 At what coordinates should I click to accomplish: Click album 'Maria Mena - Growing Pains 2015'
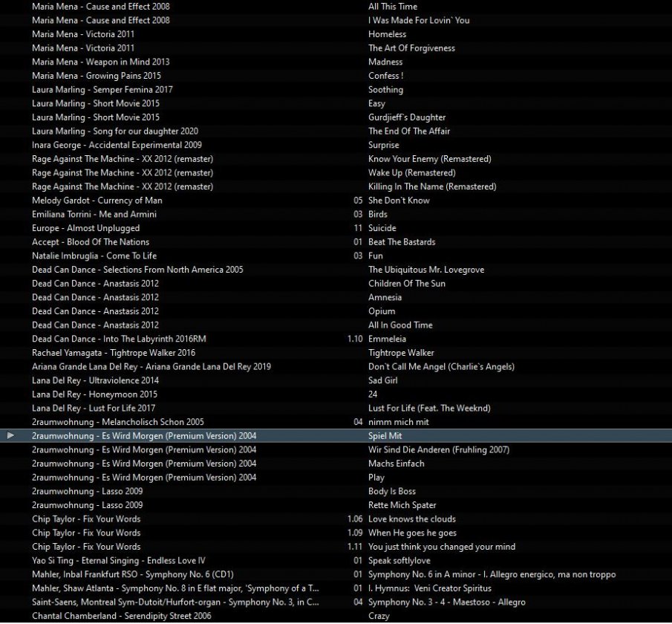pos(97,76)
